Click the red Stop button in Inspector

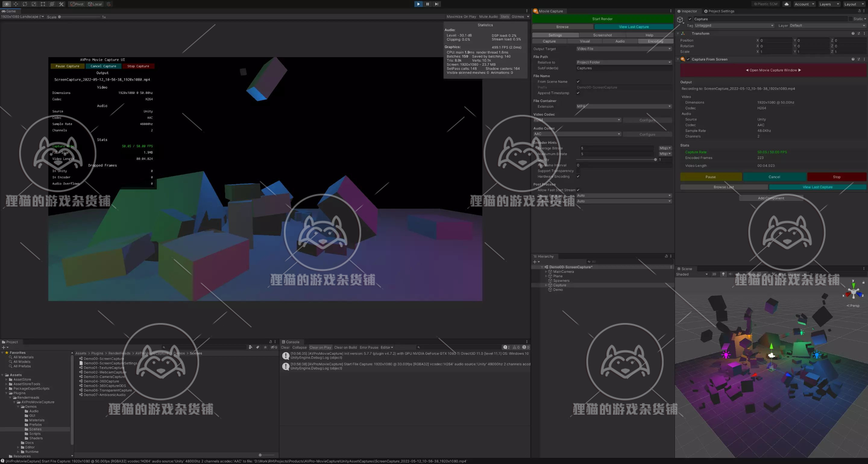(x=836, y=177)
